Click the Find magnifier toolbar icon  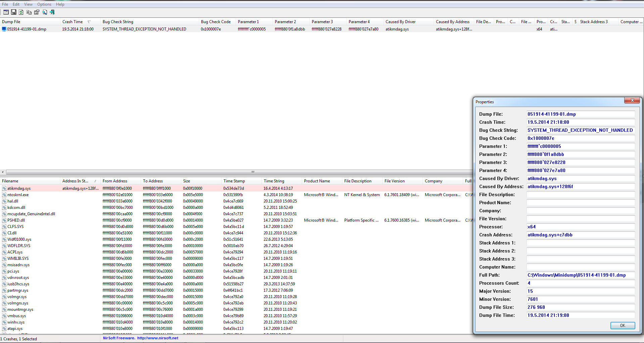pos(44,12)
